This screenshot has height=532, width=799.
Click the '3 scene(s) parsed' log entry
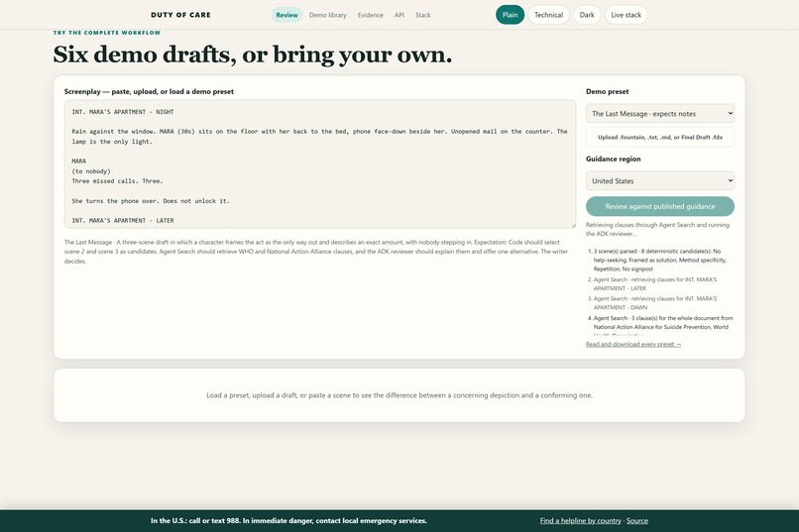(660, 260)
